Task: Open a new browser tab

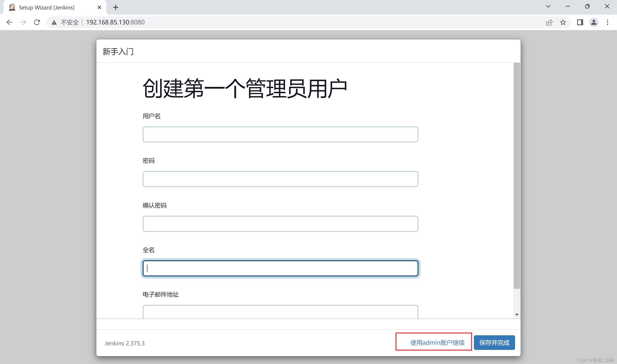Action: pos(115,7)
